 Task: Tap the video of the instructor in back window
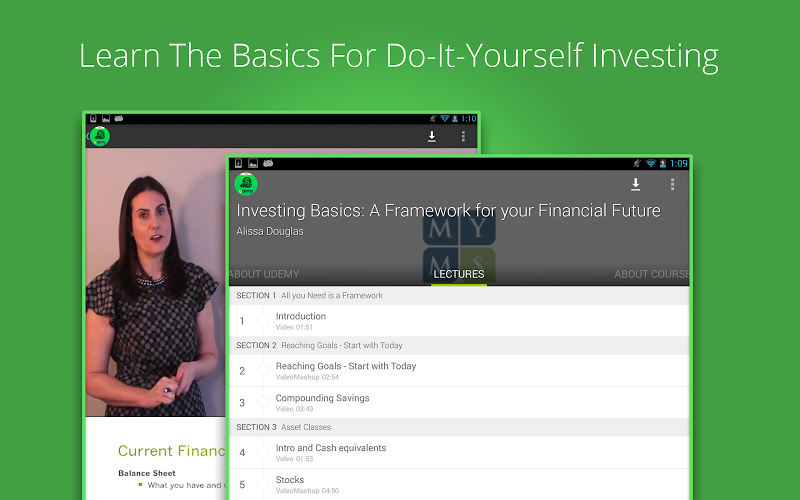click(x=156, y=282)
